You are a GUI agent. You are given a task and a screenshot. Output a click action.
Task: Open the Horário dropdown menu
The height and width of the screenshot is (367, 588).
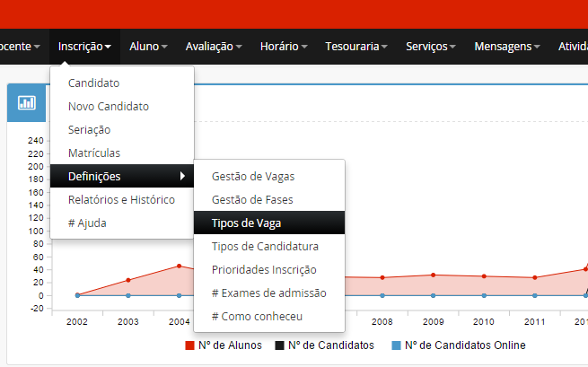click(x=284, y=46)
